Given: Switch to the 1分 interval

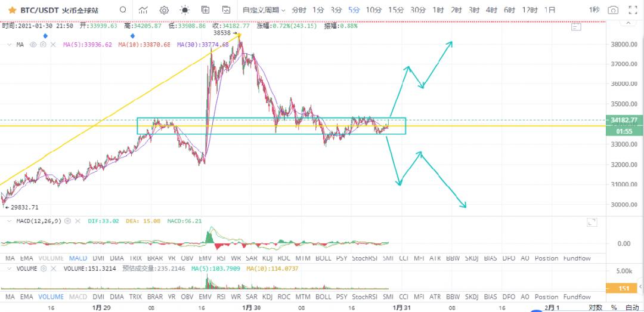Looking at the screenshot, I should click(318, 10).
